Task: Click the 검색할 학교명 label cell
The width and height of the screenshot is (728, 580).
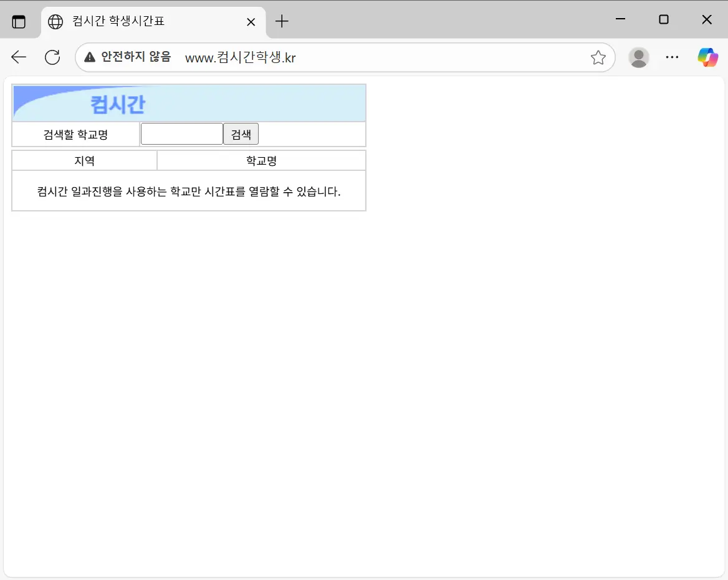Action: [75, 133]
